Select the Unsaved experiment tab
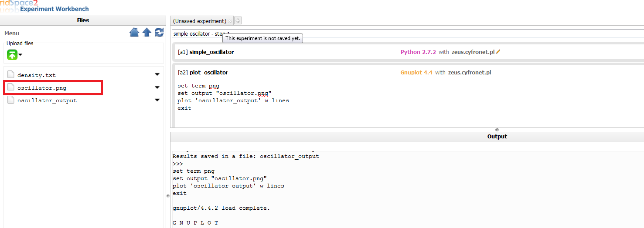The height and width of the screenshot is (228, 644). coord(200,21)
